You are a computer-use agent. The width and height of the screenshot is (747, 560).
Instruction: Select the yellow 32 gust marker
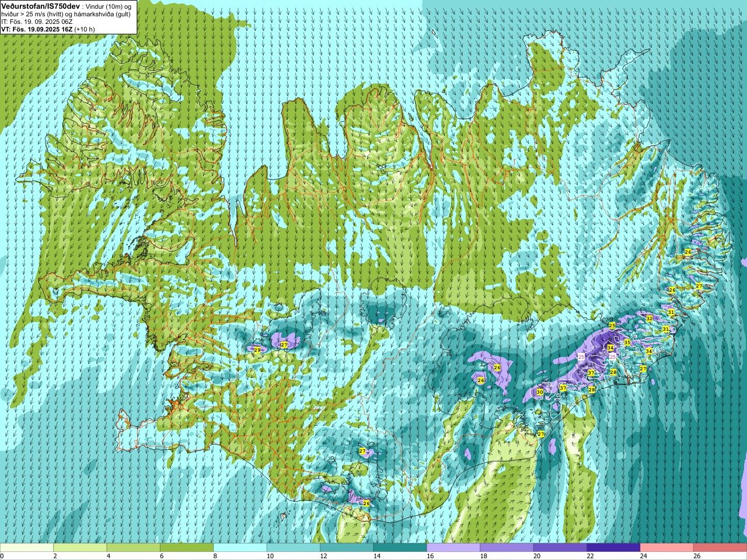(x=649, y=318)
